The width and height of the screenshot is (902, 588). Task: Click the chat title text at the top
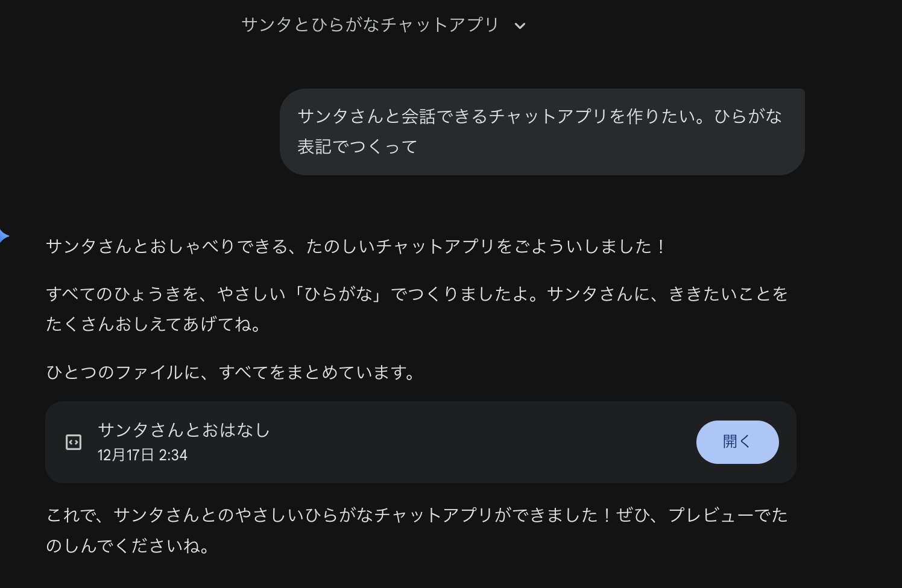370,25
